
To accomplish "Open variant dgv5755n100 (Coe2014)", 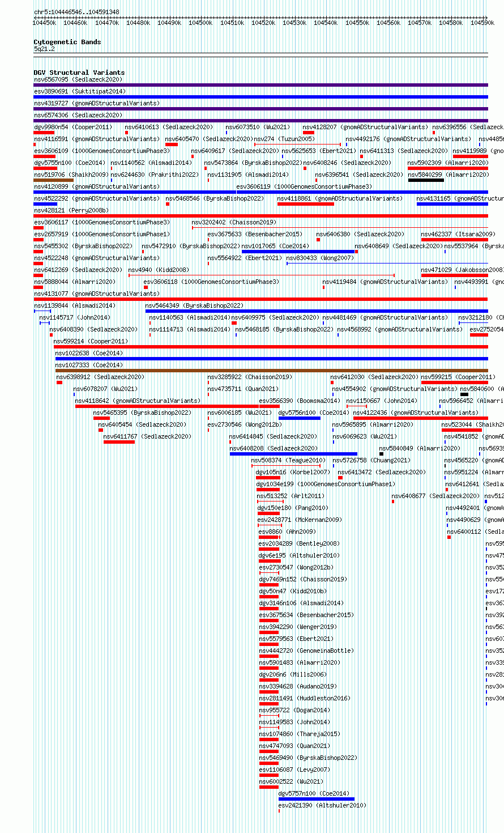I will point(70,163).
